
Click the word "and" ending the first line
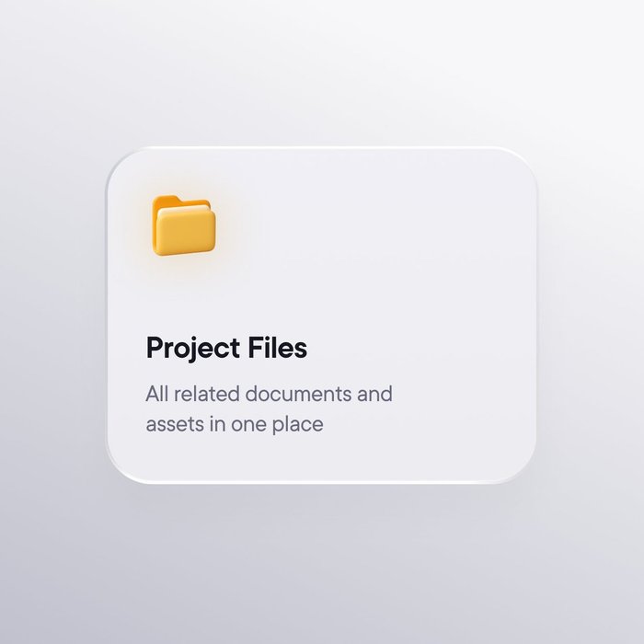(x=374, y=394)
